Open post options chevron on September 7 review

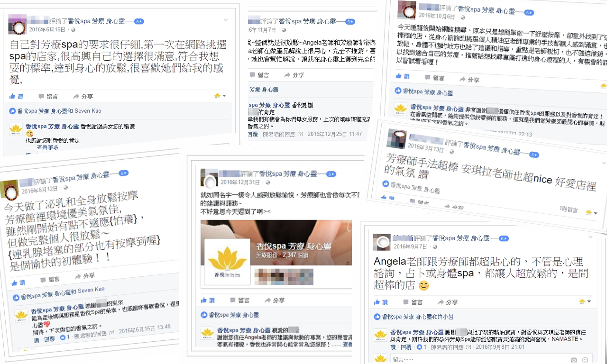pos(590,237)
